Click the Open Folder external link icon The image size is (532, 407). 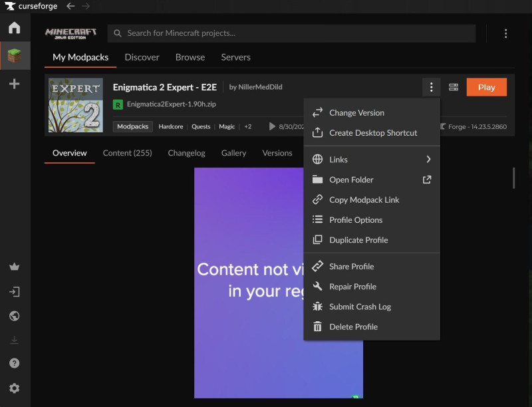[427, 180]
